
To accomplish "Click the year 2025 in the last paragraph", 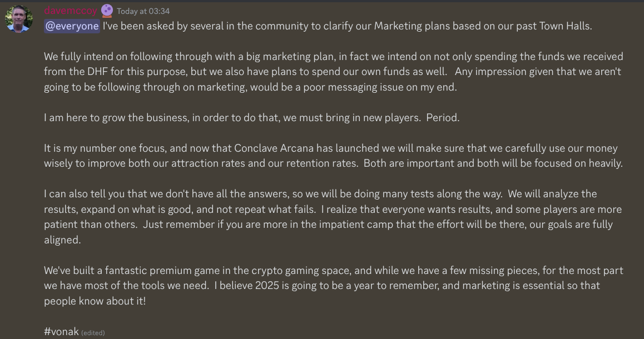I will tap(267, 286).
